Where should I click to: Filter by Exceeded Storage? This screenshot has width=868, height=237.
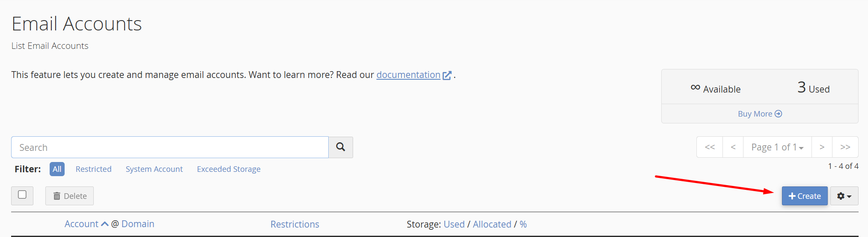click(229, 169)
